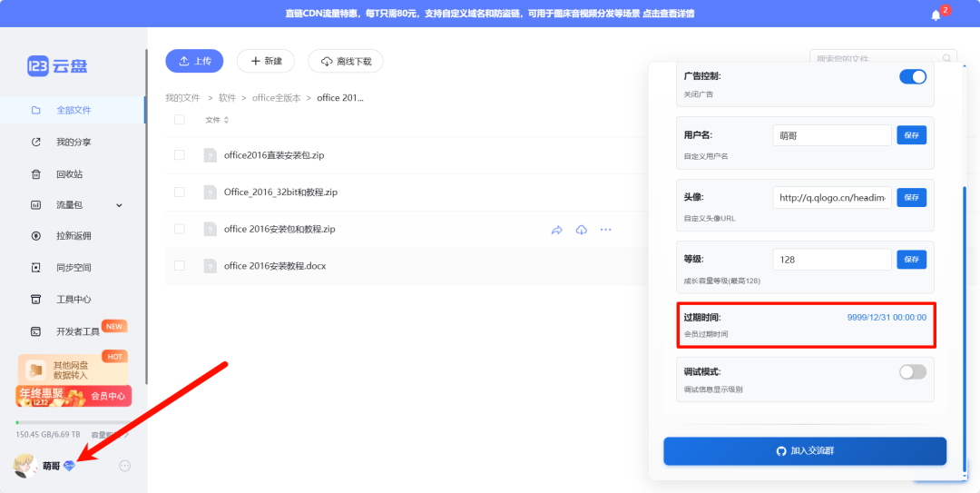Open file office 2016安装教程.docx
The height and width of the screenshot is (493, 980).
point(275,266)
